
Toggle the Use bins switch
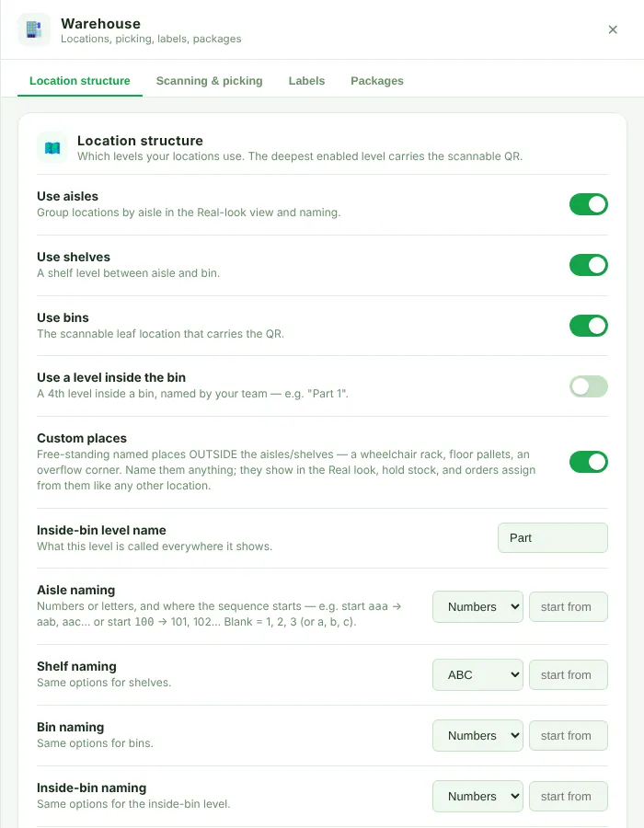pyautogui.click(x=588, y=326)
